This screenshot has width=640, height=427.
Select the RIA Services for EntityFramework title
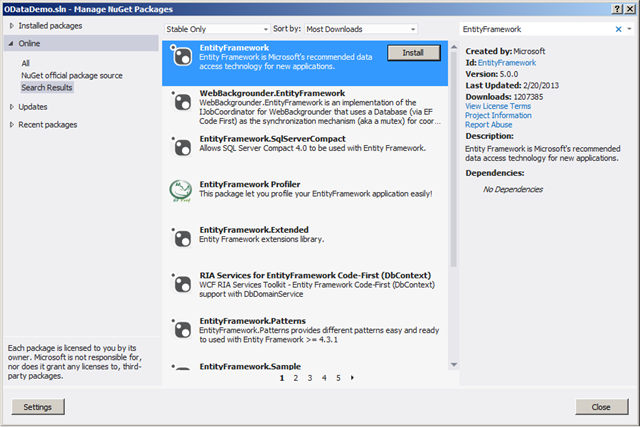[315, 275]
